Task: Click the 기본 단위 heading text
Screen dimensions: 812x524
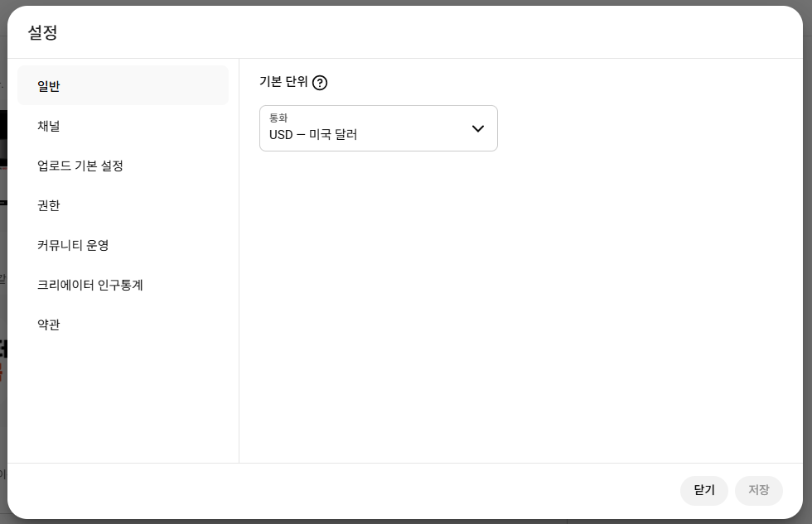Action: (x=283, y=82)
